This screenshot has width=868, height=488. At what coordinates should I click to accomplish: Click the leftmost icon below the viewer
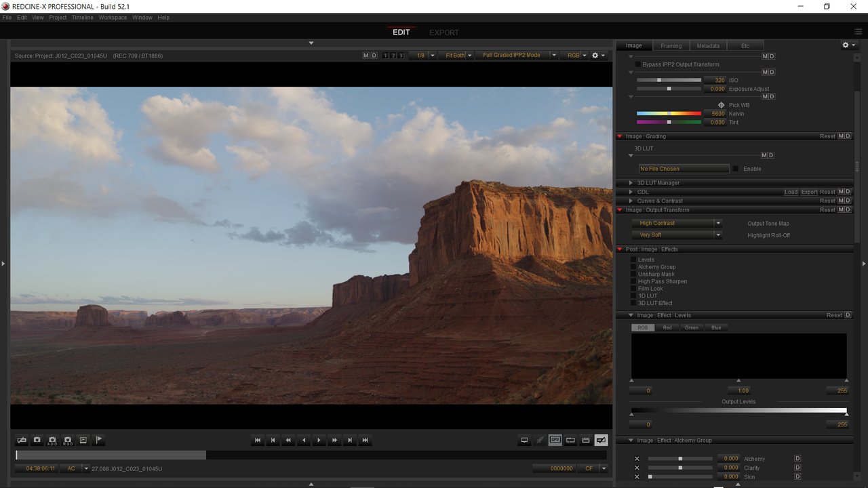21,440
